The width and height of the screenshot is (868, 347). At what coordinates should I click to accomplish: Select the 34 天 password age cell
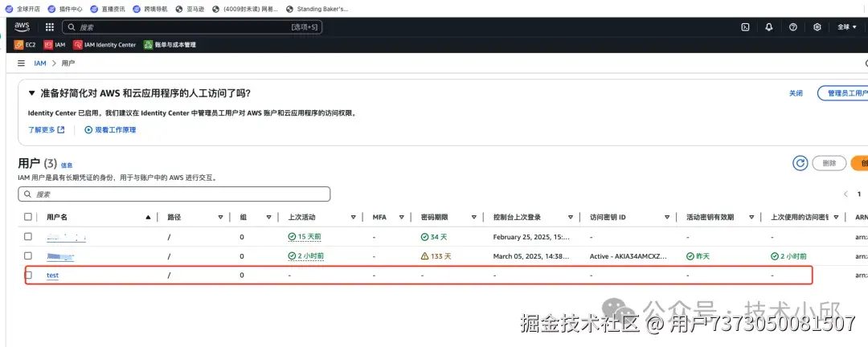point(434,237)
